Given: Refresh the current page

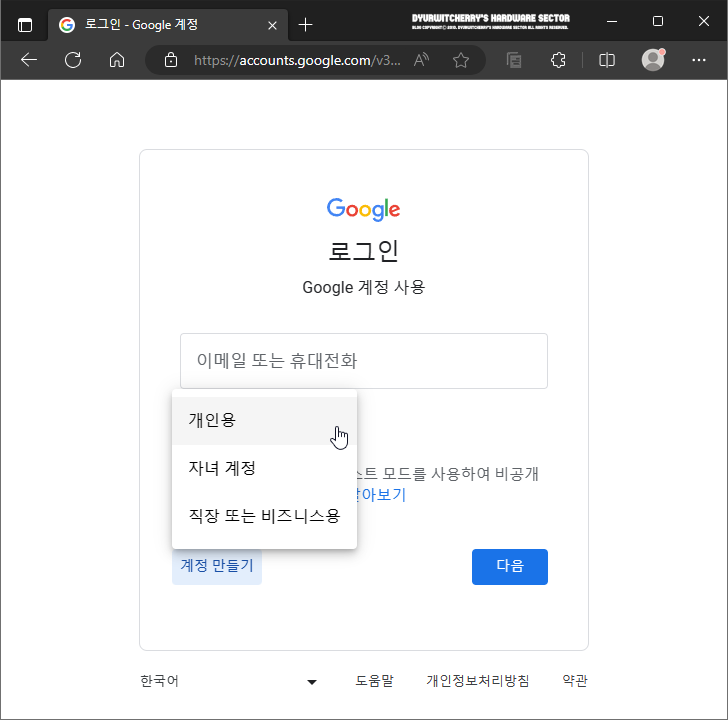Looking at the screenshot, I should click(73, 60).
